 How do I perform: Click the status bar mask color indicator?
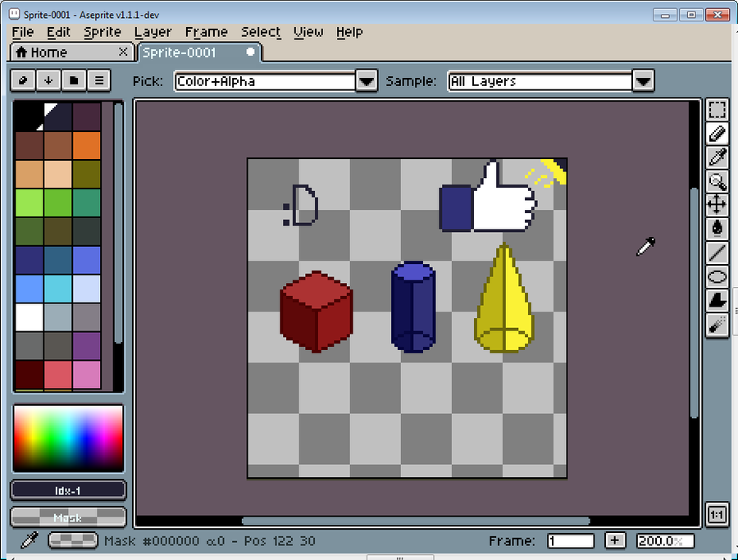tap(73, 540)
